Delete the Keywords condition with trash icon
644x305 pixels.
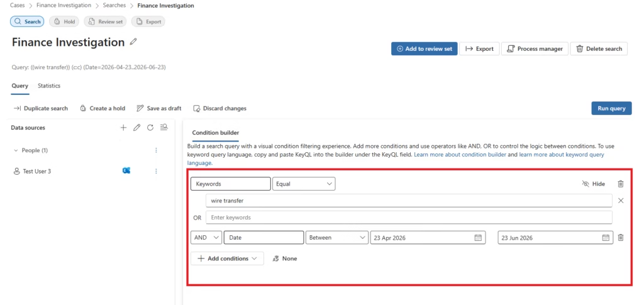click(621, 184)
